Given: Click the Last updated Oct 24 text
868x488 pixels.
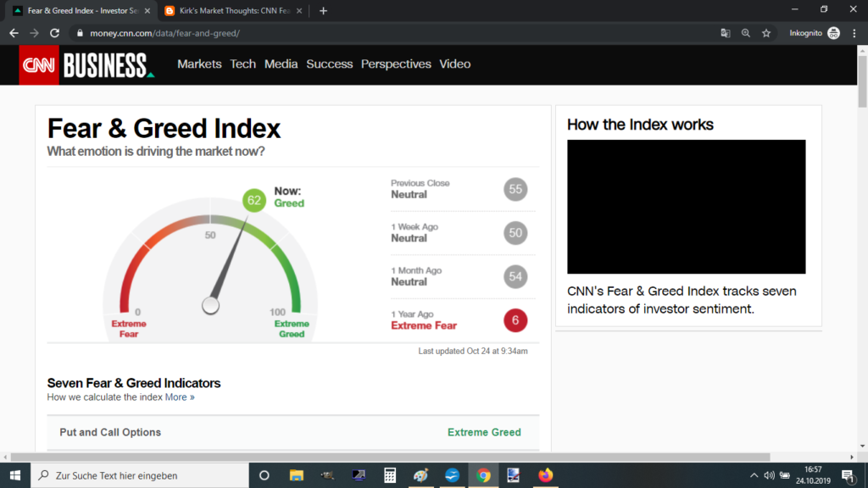Looking at the screenshot, I should point(473,352).
